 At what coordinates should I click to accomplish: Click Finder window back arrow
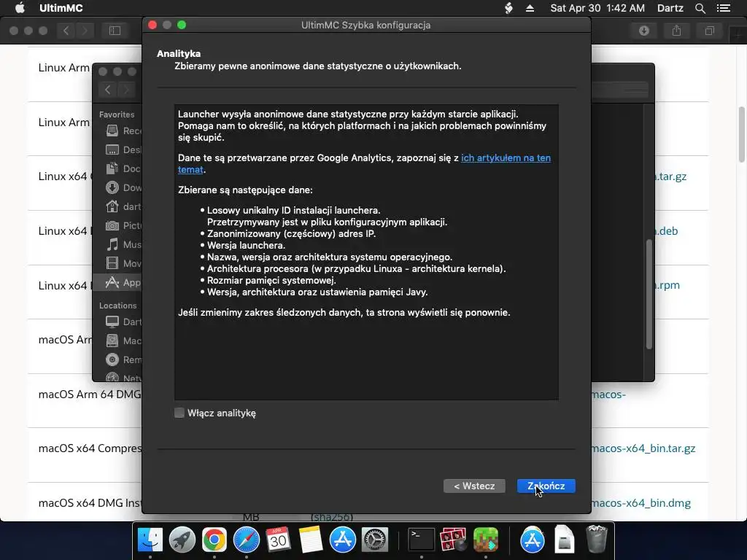click(x=108, y=90)
